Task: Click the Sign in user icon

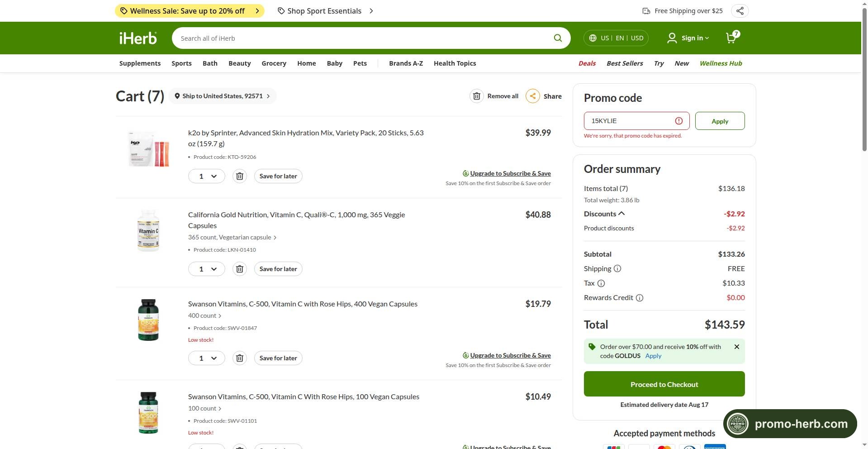Action: pos(672,38)
